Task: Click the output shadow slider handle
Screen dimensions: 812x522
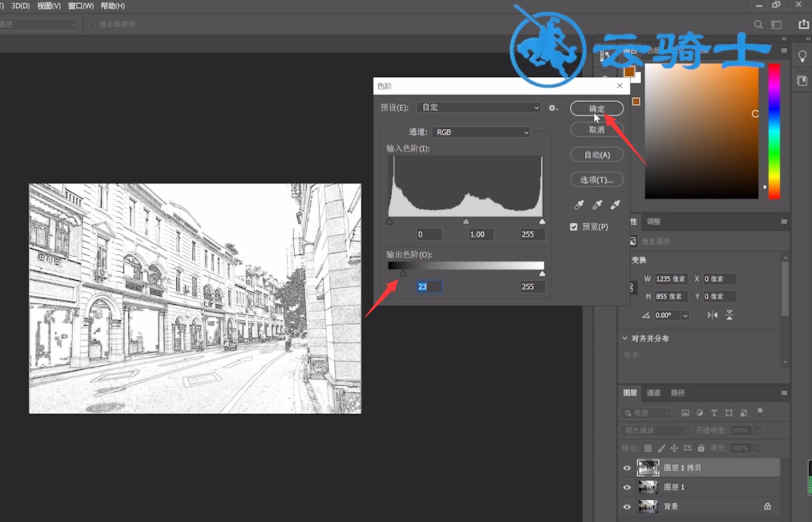Action: 403,274
